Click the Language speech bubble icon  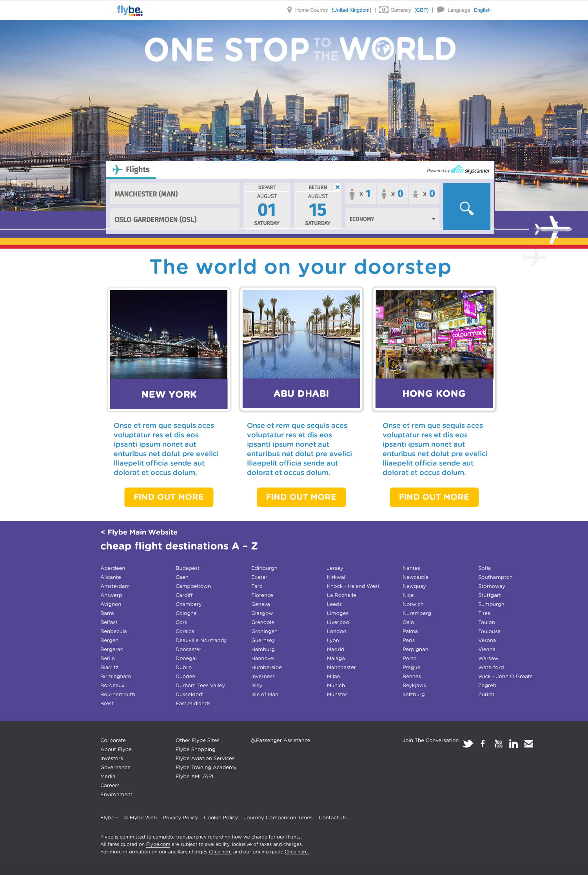pyautogui.click(x=441, y=10)
